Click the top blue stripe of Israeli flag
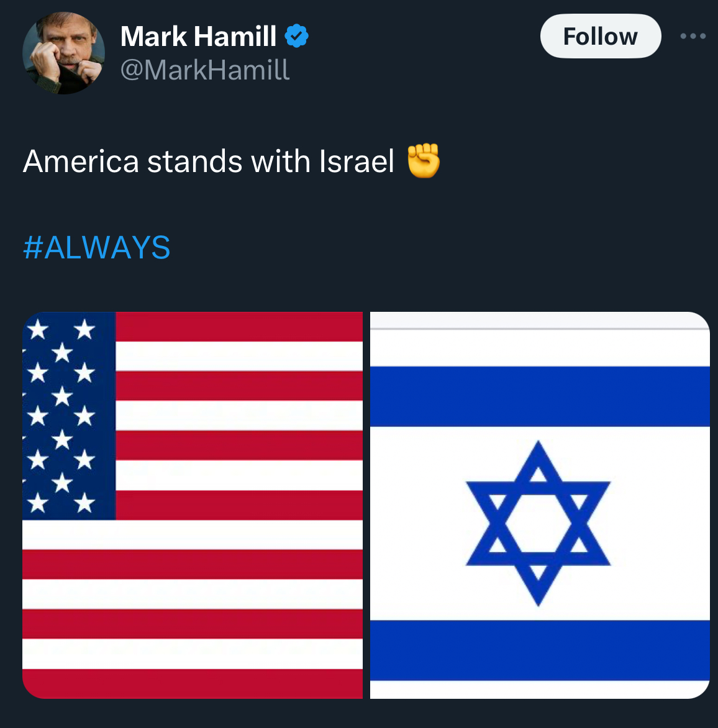This screenshot has width=718, height=728. pyautogui.click(x=540, y=396)
